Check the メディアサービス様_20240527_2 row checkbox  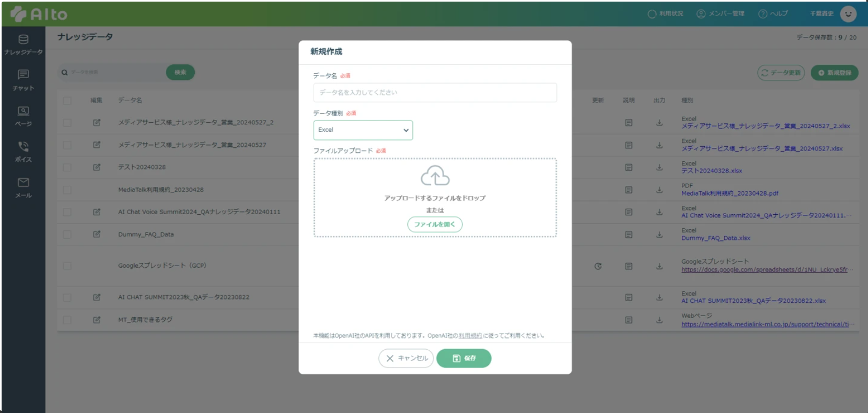67,123
